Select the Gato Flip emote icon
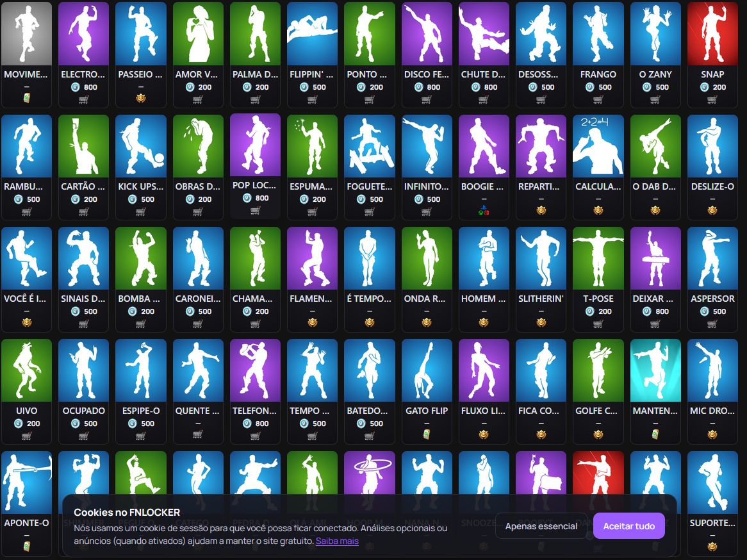Viewport: 747px width, 560px height. coord(427,370)
